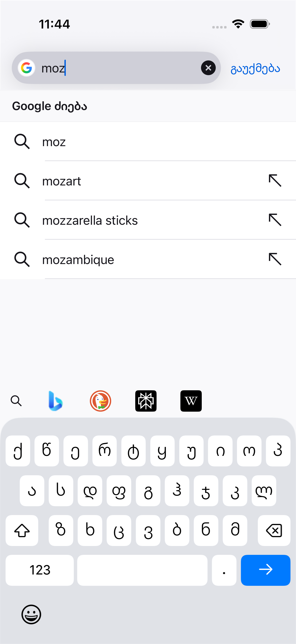
Task: Append mozambique suggestion using its arrow
Action: (x=275, y=259)
